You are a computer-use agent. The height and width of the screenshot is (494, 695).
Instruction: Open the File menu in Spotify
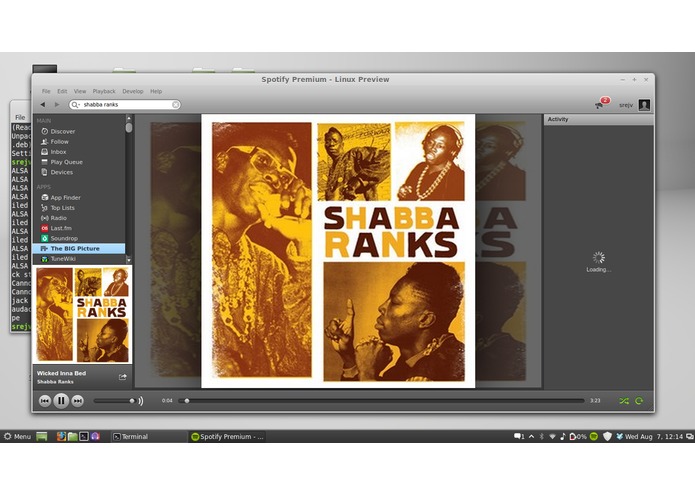pos(46,91)
